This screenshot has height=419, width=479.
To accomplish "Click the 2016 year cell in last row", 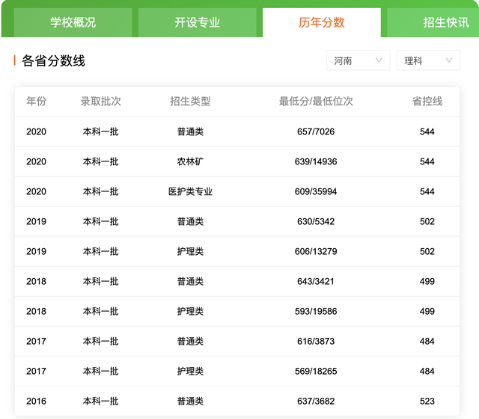I will 36,401.
